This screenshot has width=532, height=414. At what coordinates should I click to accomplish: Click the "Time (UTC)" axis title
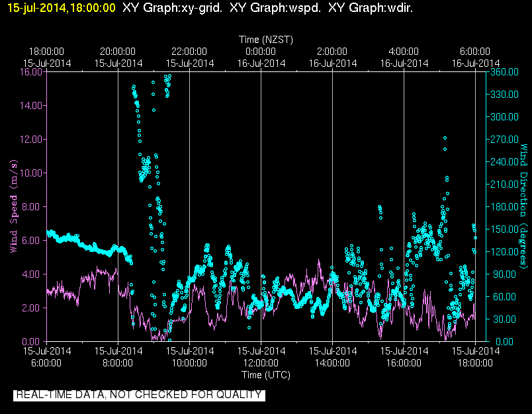(265, 375)
